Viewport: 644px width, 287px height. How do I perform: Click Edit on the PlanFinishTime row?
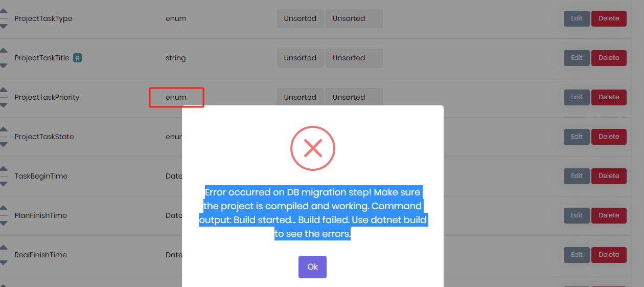(577, 215)
